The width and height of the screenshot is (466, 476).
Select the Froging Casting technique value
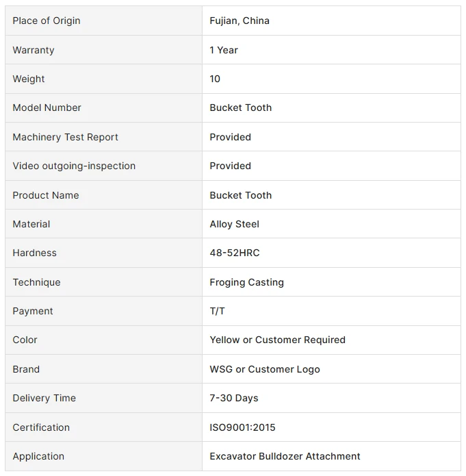pyautogui.click(x=246, y=282)
